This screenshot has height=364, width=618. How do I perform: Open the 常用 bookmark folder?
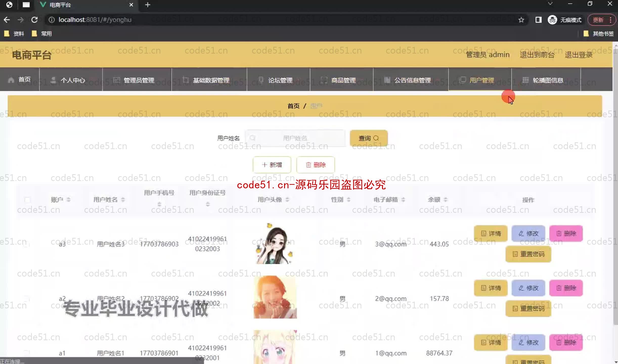(x=42, y=34)
